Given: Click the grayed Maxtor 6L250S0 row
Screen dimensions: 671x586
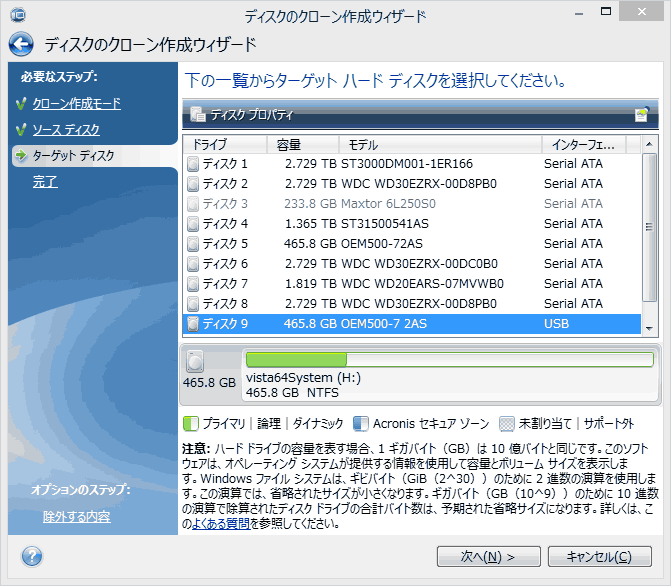Looking at the screenshot, I should (413, 204).
